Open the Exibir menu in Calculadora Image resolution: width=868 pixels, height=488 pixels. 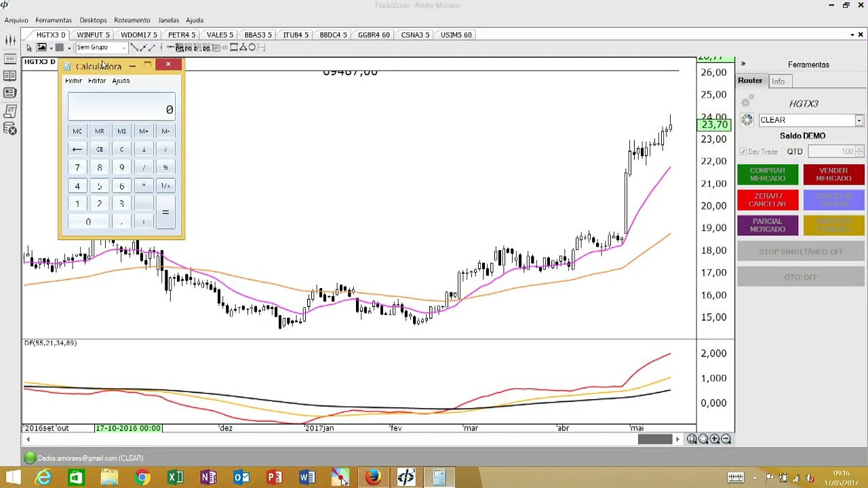73,81
